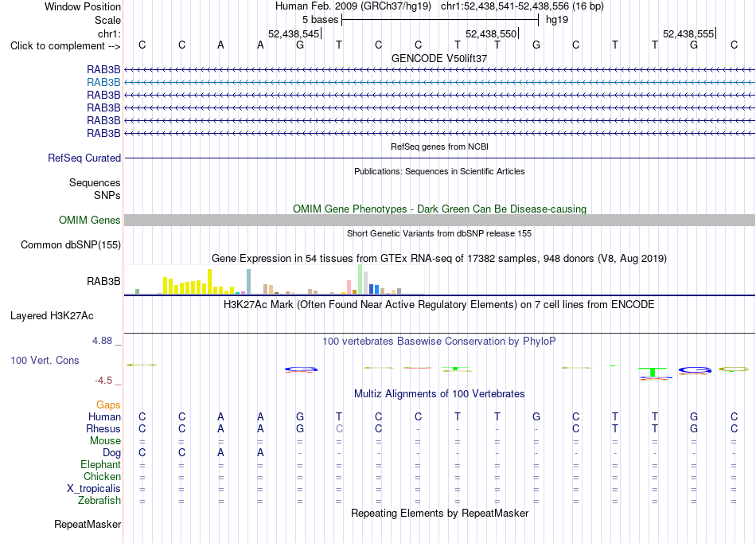
Task: Open the GTEx Gene Expression track title
Action: click(439, 259)
